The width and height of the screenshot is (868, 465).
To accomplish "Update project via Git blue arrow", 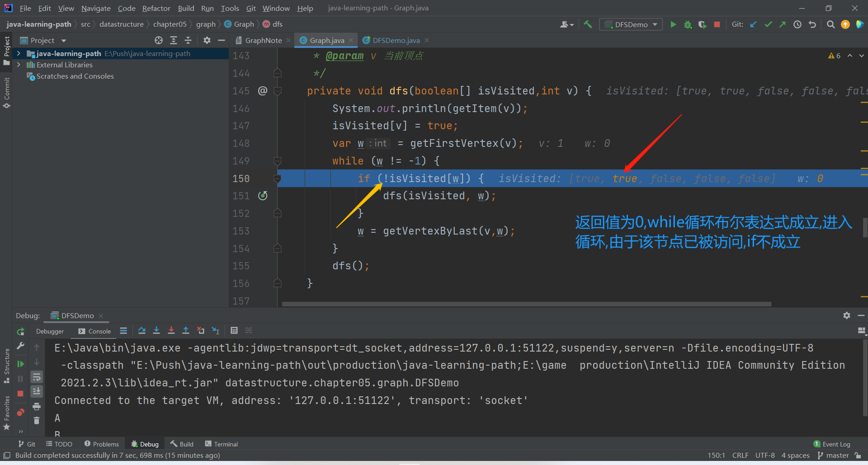I will [753, 24].
